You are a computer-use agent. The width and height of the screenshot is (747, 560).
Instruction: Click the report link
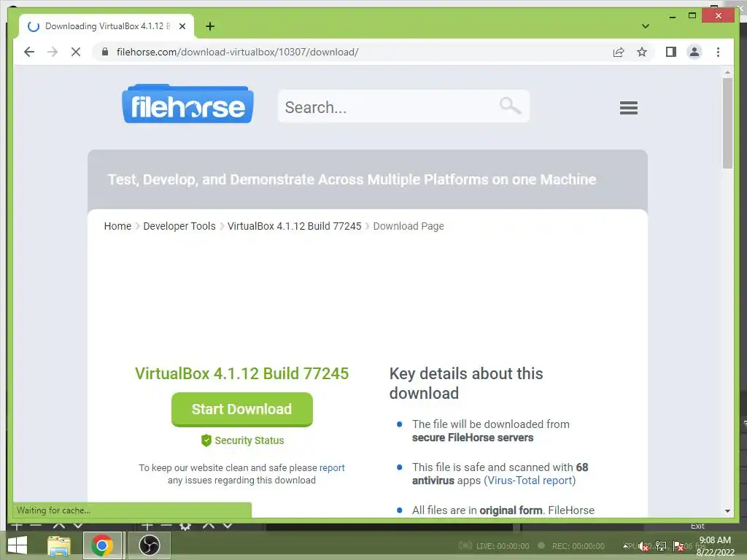tap(332, 467)
